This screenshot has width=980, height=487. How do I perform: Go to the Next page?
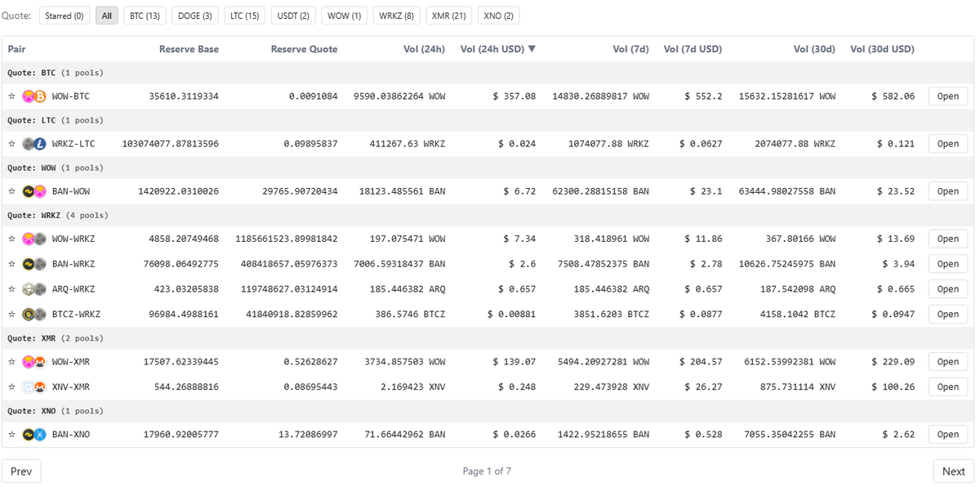[953, 471]
